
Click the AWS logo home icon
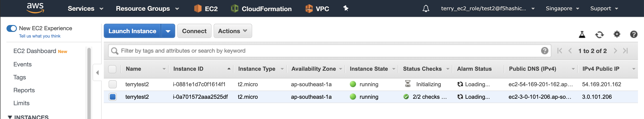point(35,8)
